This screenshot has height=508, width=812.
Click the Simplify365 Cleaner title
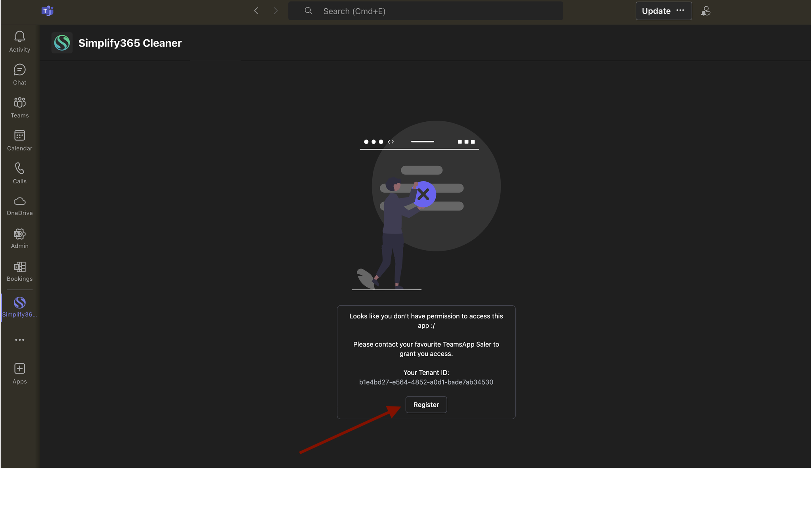130,43
